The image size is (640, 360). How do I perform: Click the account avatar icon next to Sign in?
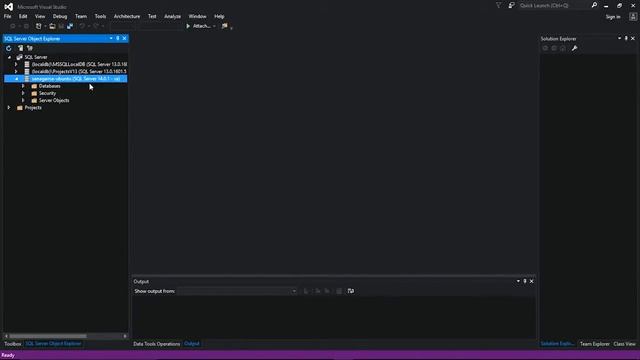point(633,17)
